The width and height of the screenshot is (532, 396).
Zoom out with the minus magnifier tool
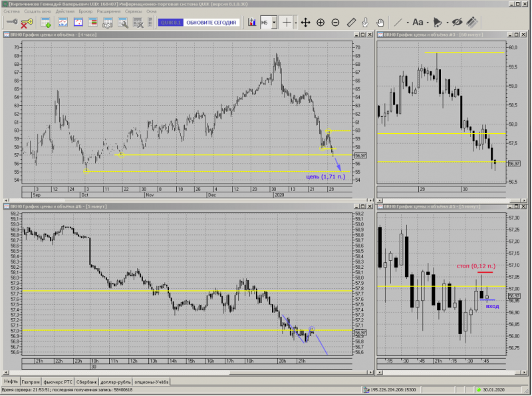click(335, 23)
